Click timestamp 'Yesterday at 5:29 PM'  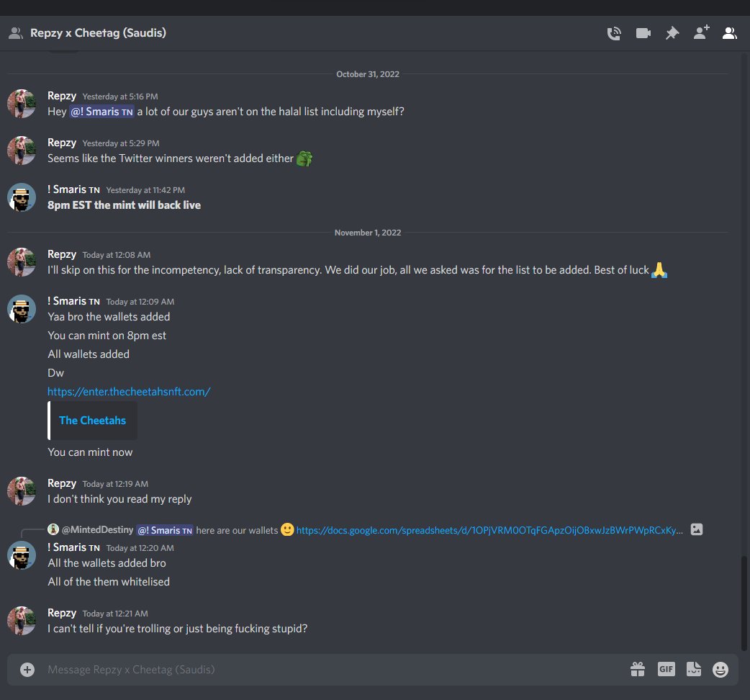tap(121, 143)
